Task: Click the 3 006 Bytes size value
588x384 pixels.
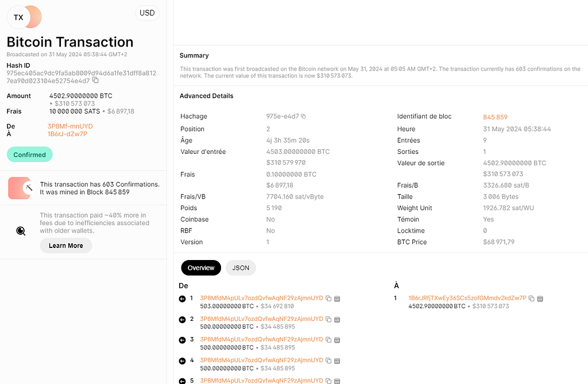Action: [x=501, y=196]
